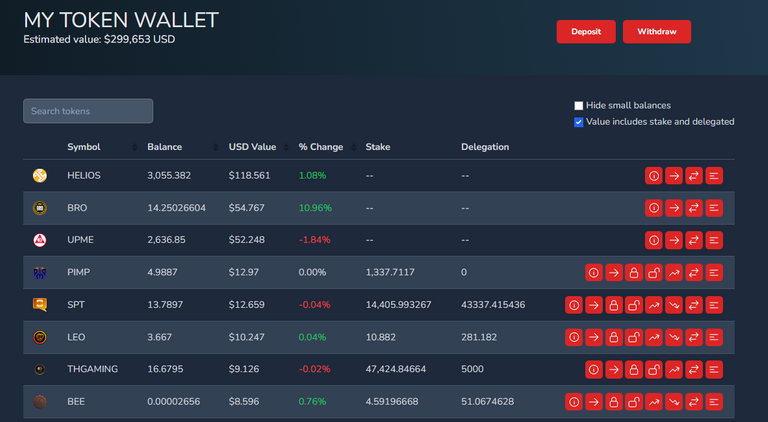
Task: Click the Withdraw button
Action: 656,32
